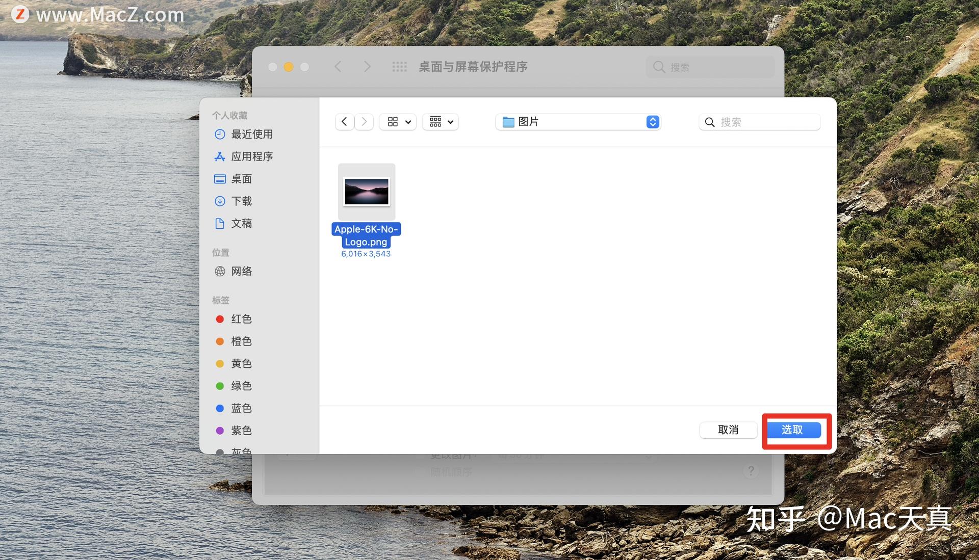Open the Downloads sidebar location

(241, 201)
